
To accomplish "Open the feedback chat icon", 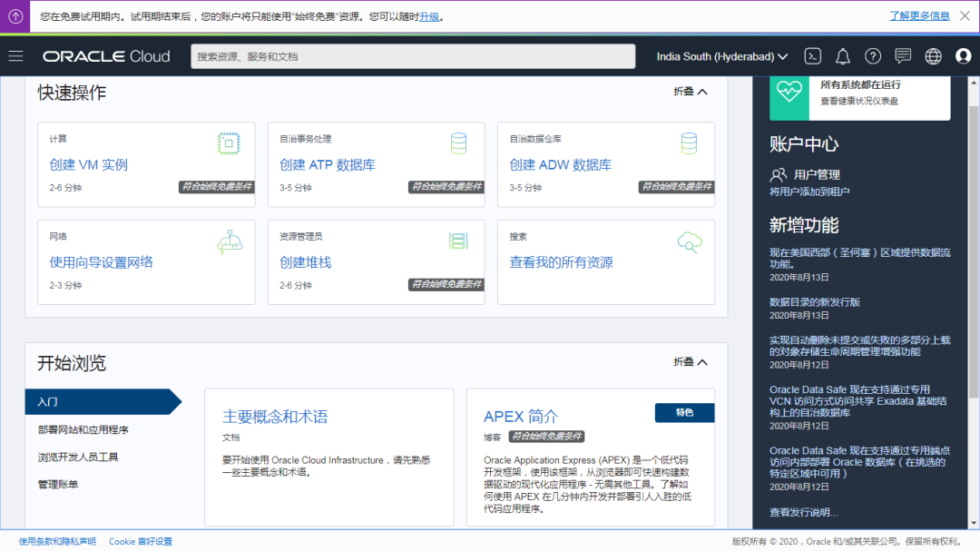I will (x=903, y=56).
